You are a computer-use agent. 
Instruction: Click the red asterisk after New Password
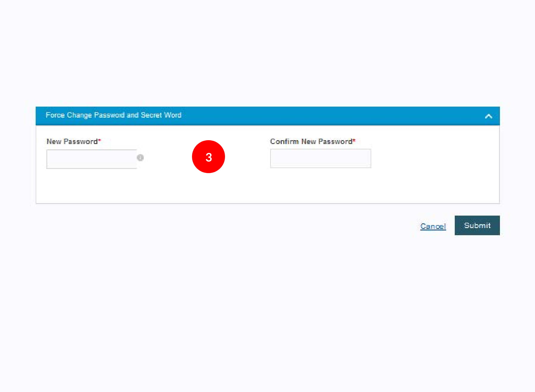(100, 140)
